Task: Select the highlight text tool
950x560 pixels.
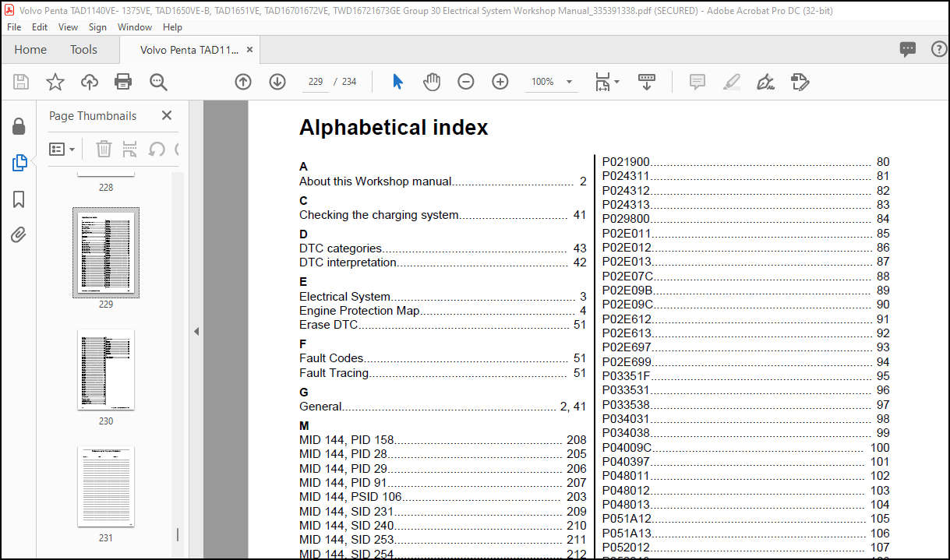Action: tap(731, 82)
